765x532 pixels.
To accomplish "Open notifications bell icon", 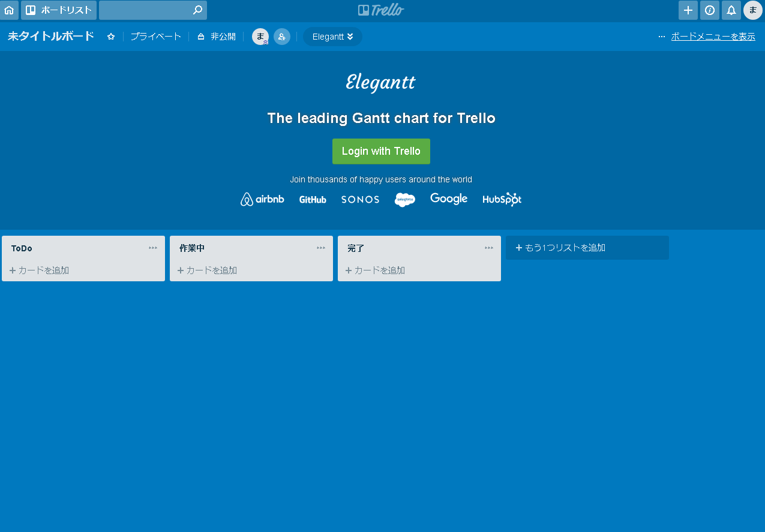I will coord(731,10).
